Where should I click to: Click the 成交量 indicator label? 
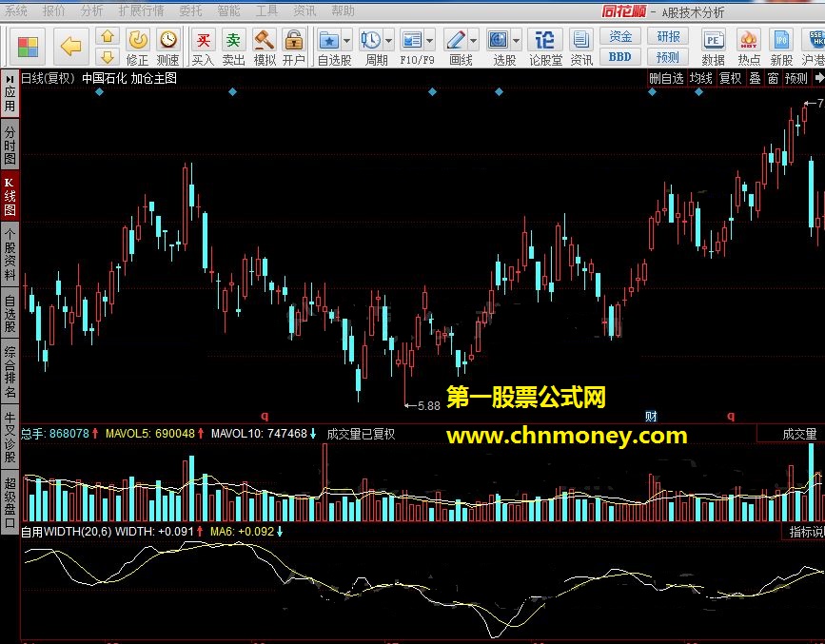[799, 434]
